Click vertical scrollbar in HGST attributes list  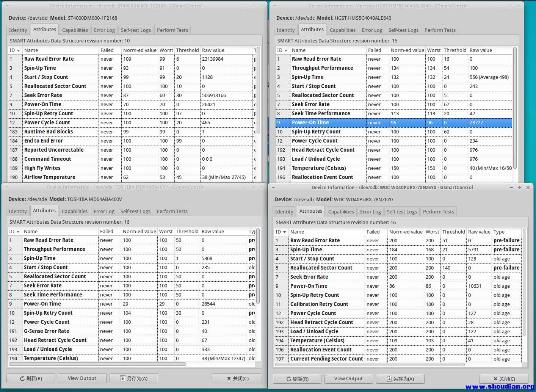pyautogui.click(x=515, y=108)
